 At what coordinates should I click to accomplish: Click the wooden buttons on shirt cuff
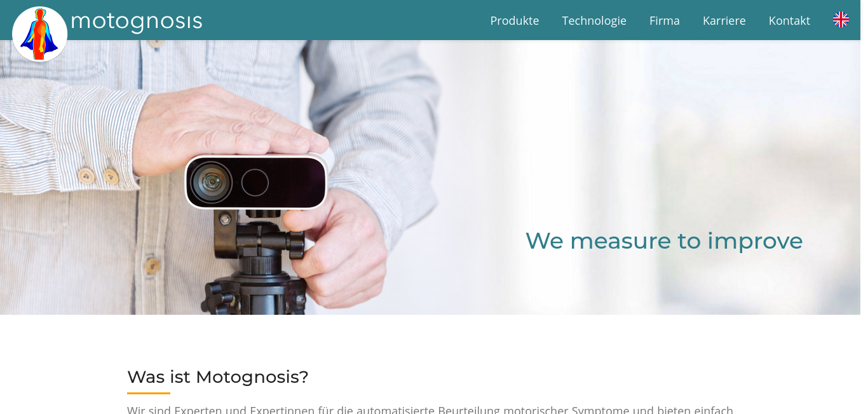pos(98,175)
